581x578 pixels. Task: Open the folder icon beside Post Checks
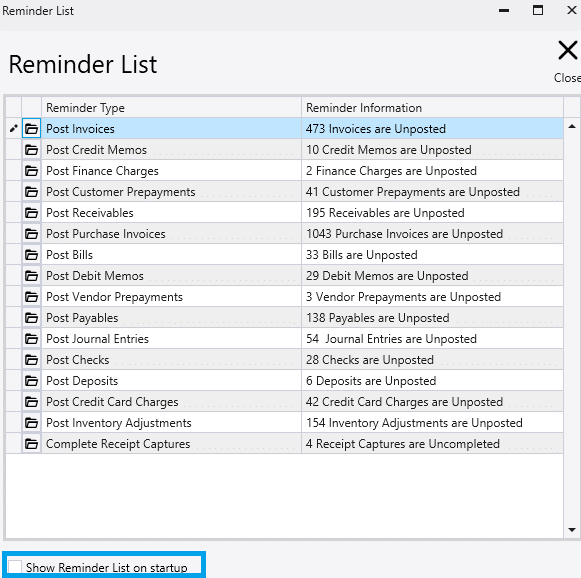point(31,360)
